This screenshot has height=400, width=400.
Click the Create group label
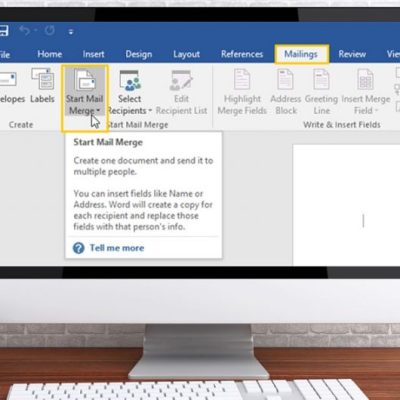coord(21,125)
